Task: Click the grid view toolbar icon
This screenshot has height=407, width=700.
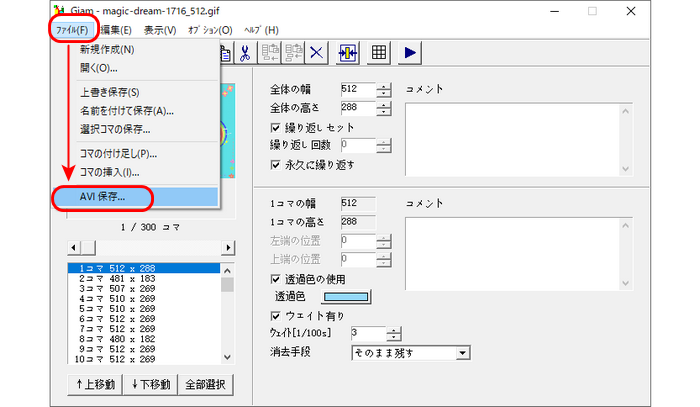Action: [x=379, y=53]
